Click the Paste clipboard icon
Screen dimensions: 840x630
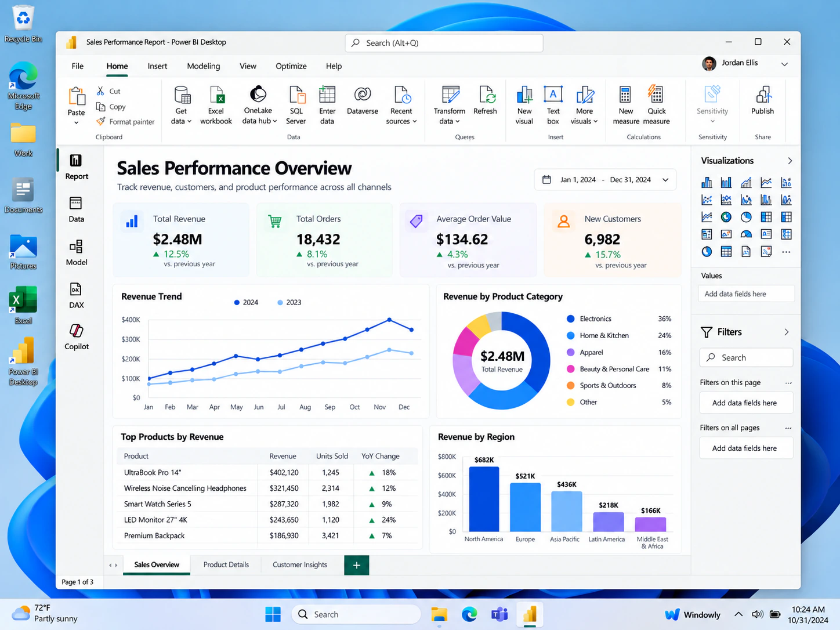[77, 96]
